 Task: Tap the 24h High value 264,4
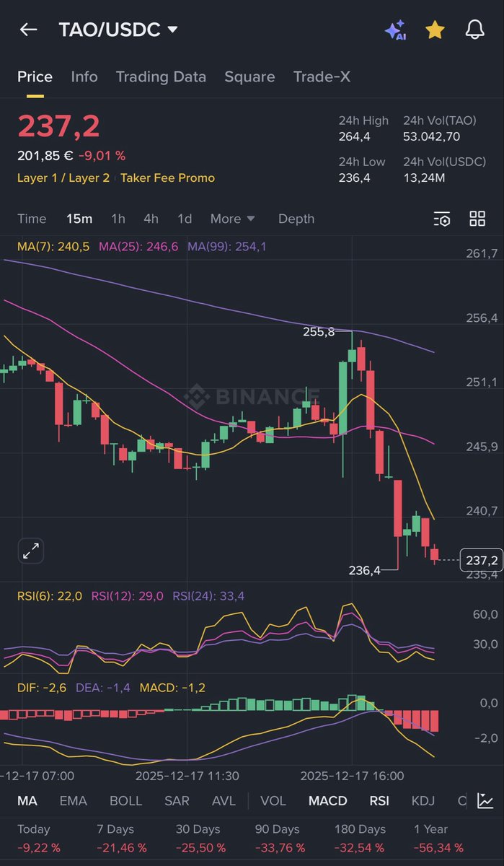click(355, 136)
